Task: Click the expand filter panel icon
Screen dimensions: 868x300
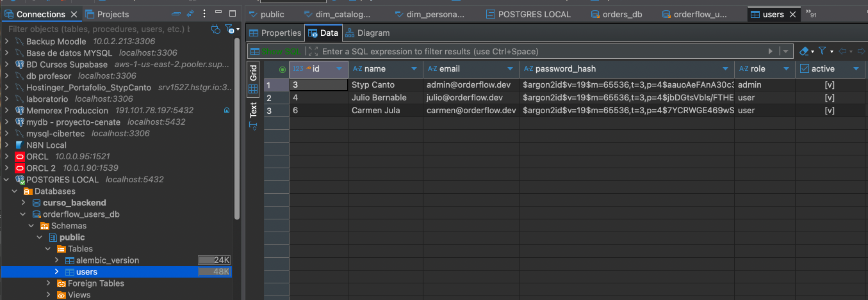Action: (312, 51)
